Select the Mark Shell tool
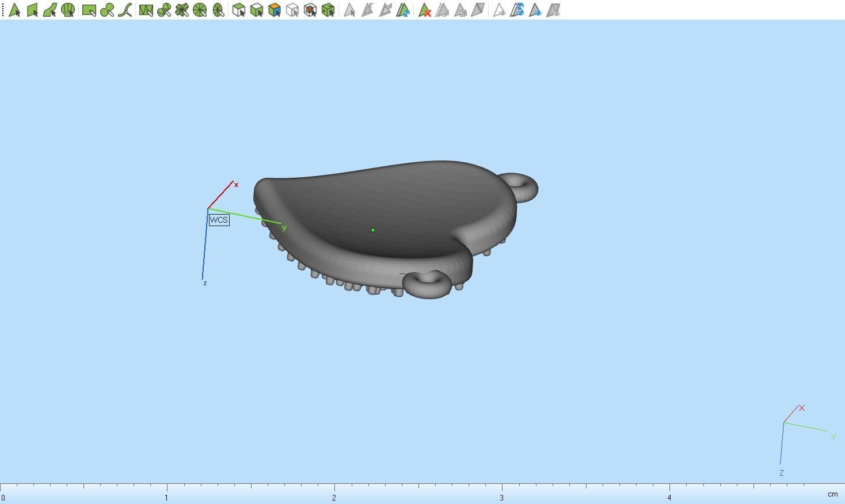Viewport: 845px width, 504px height. point(68,10)
